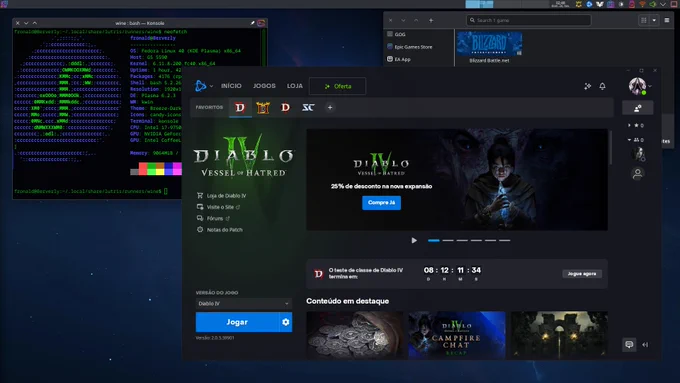This screenshot has width=680, height=383.
Task: Open the dark castle featured thumbnail
Action: pos(559,335)
